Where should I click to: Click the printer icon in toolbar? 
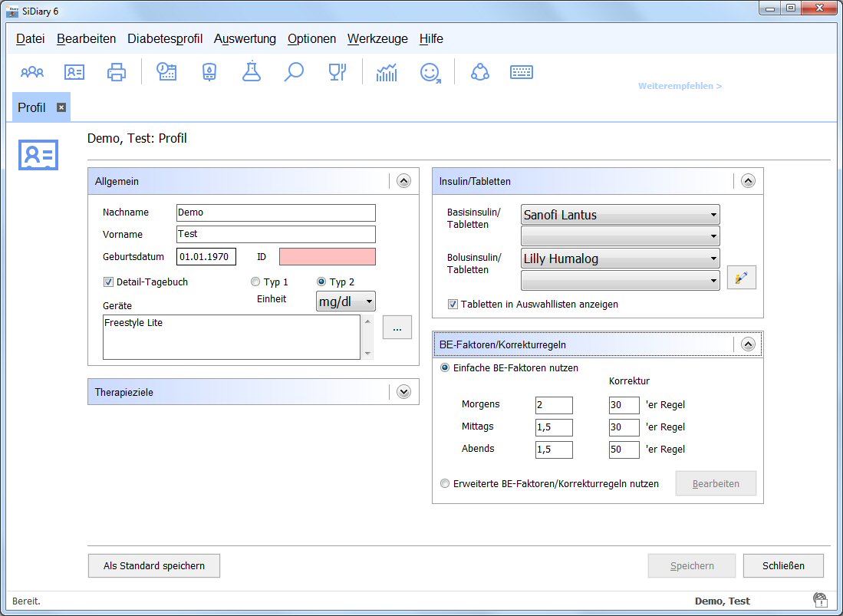pyautogui.click(x=117, y=72)
